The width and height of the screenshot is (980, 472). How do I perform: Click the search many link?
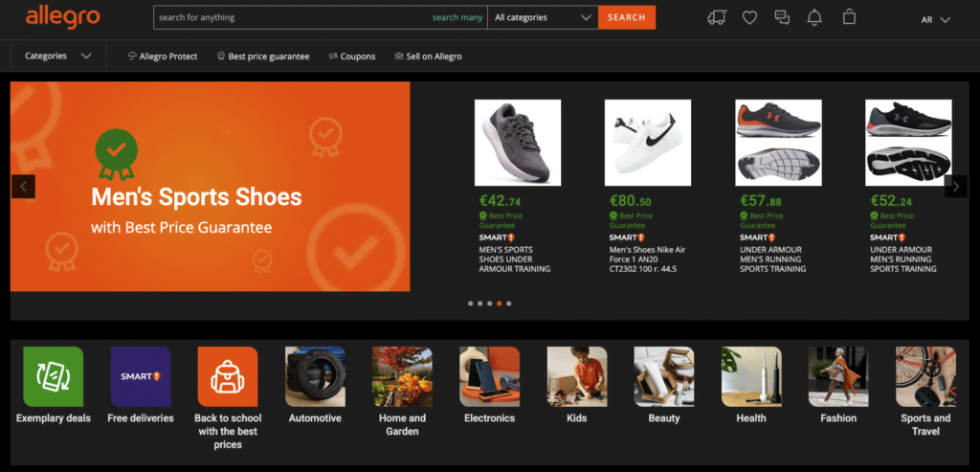457,17
